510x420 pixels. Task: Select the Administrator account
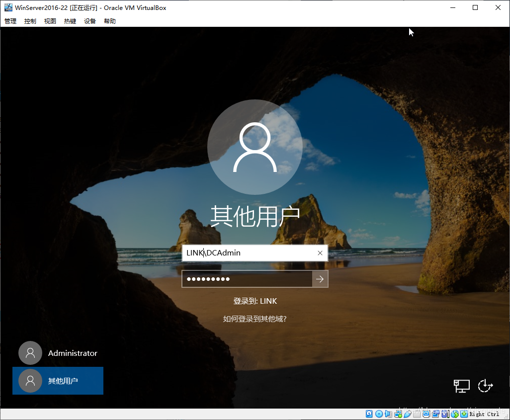pyautogui.click(x=58, y=353)
